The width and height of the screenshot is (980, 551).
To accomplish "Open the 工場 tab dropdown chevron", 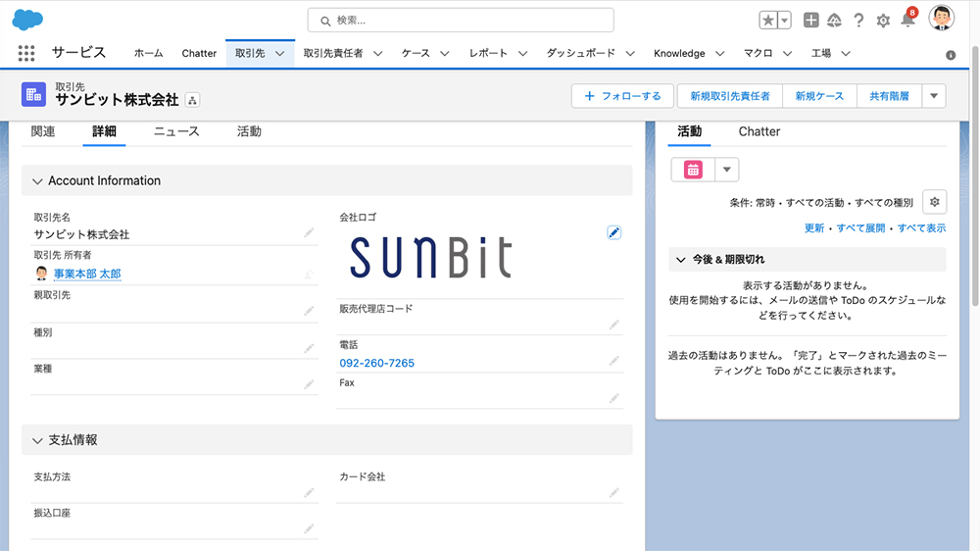I will coord(845,54).
